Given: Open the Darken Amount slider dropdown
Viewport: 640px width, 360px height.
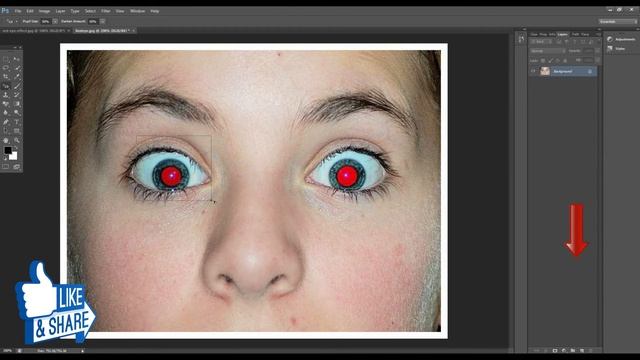Looking at the screenshot, I should click(102, 21).
